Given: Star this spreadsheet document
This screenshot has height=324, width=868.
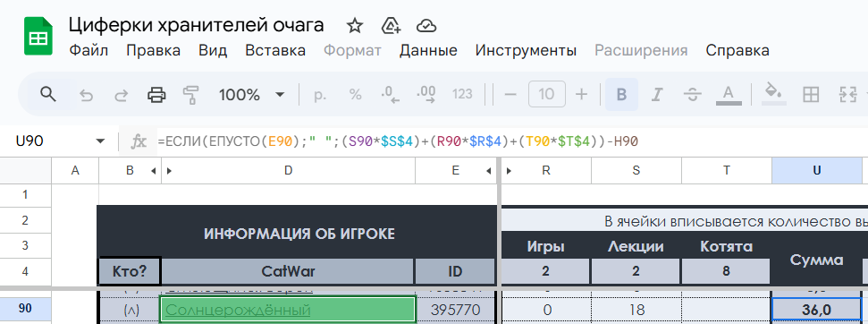Looking at the screenshot, I should [x=354, y=25].
